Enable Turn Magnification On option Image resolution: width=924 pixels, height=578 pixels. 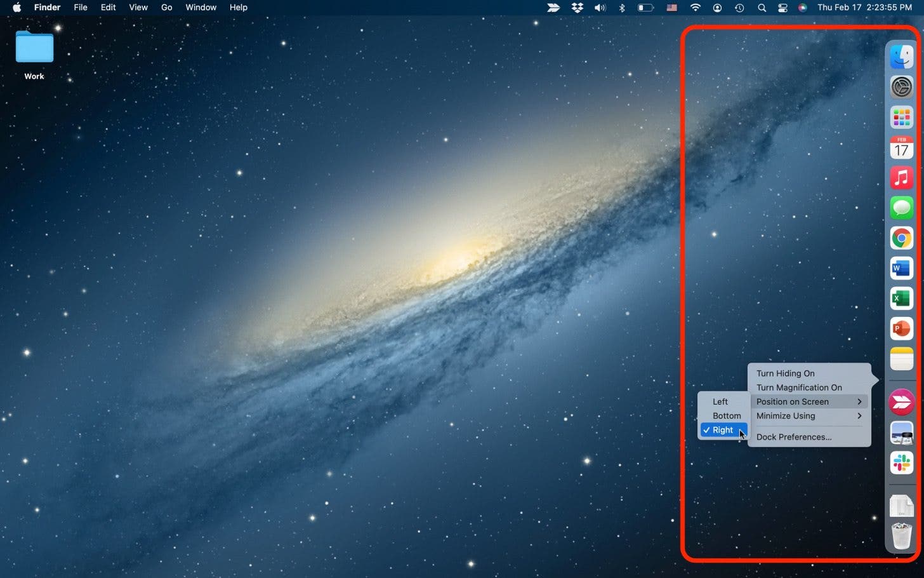coord(799,387)
